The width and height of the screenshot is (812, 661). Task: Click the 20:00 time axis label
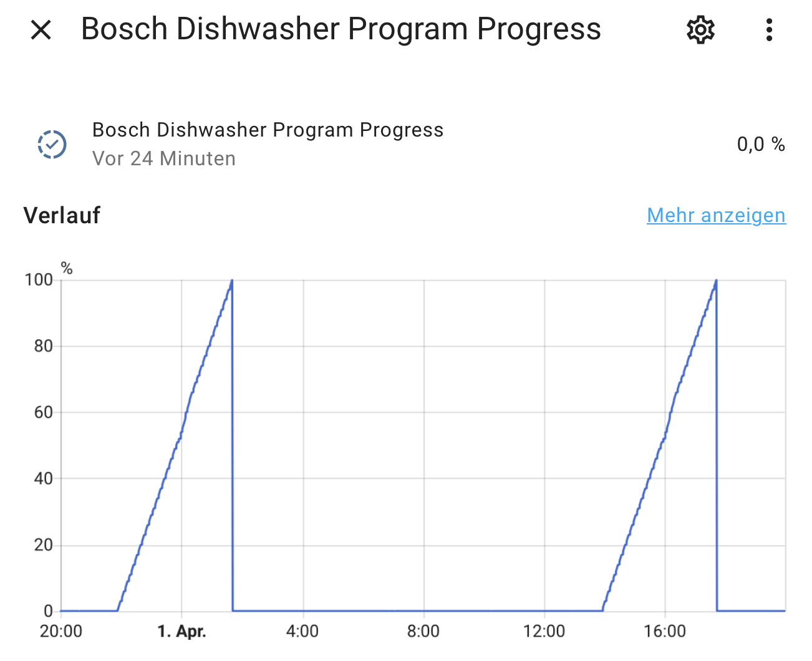click(61, 632)
